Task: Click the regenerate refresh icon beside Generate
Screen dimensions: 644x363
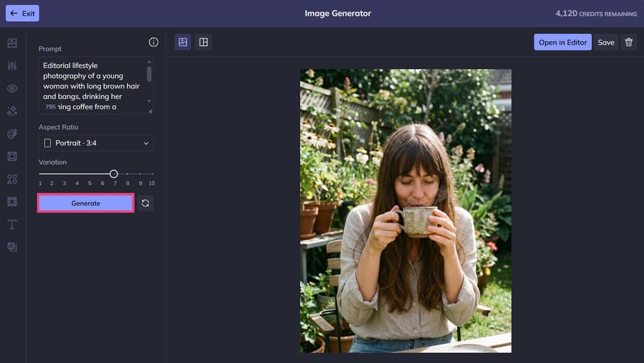Action: pos(145,203)
